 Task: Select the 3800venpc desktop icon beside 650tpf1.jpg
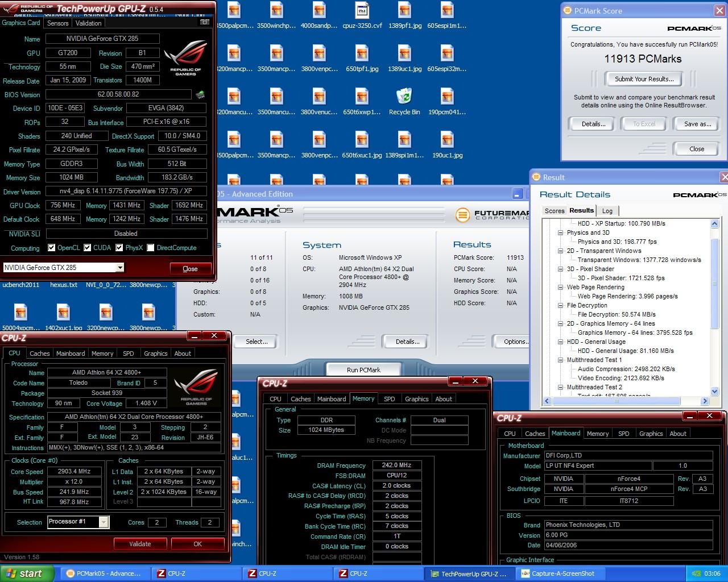(320, 59)
